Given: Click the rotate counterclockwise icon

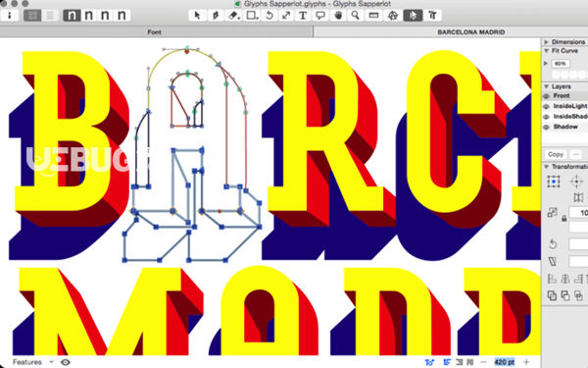Looking at the screenshot, I should (x=553, y=244).
